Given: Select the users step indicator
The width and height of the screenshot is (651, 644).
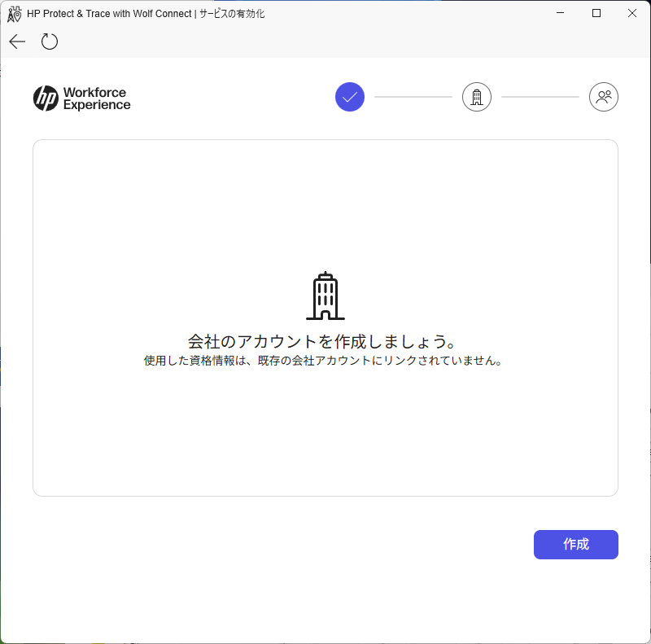Looking at the screenshot, I should pyautogui.click(x=603, y=97).
